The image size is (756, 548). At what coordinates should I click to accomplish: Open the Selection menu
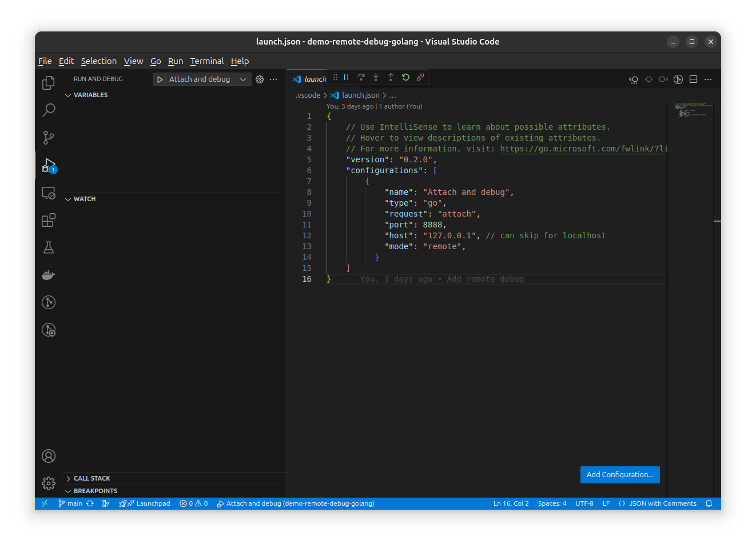(x=99, y=61)
